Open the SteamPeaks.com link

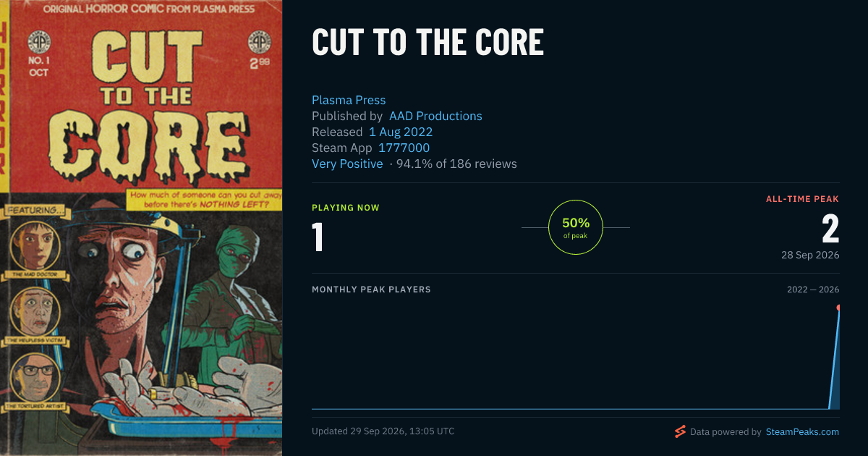pyautogui.click(x=802, y=431)
